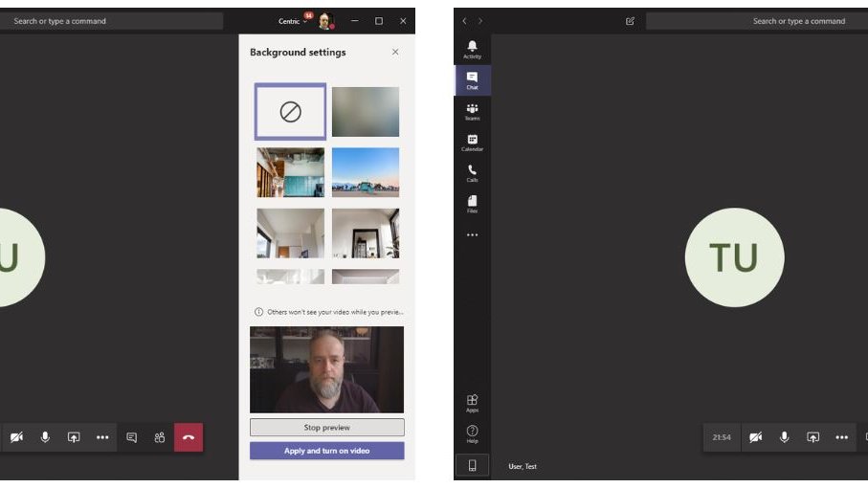Screen dimensions: 868x488
Task: Hang up the call in left window
Action: (x=189, y=437)
